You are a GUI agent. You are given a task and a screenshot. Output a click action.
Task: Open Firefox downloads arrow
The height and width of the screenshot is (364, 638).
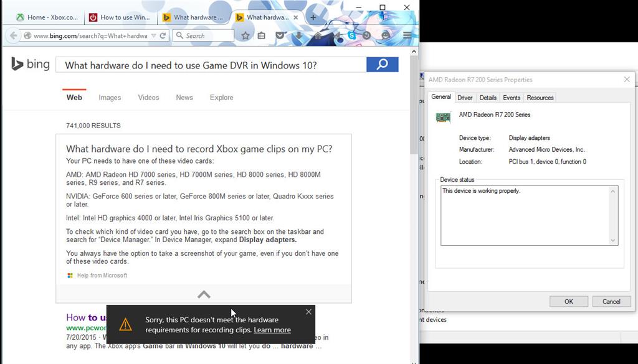(x=298, y=35)
